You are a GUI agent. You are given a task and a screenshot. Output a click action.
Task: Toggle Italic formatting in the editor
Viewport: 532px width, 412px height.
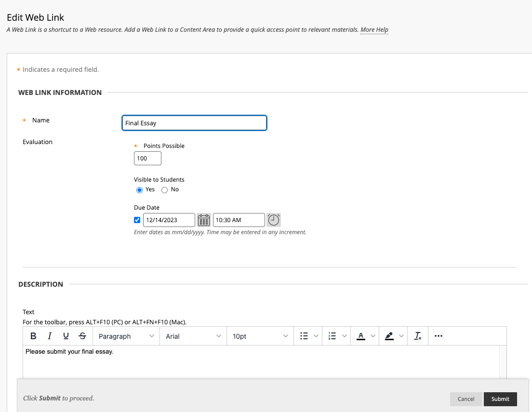(x=50, y=336)
